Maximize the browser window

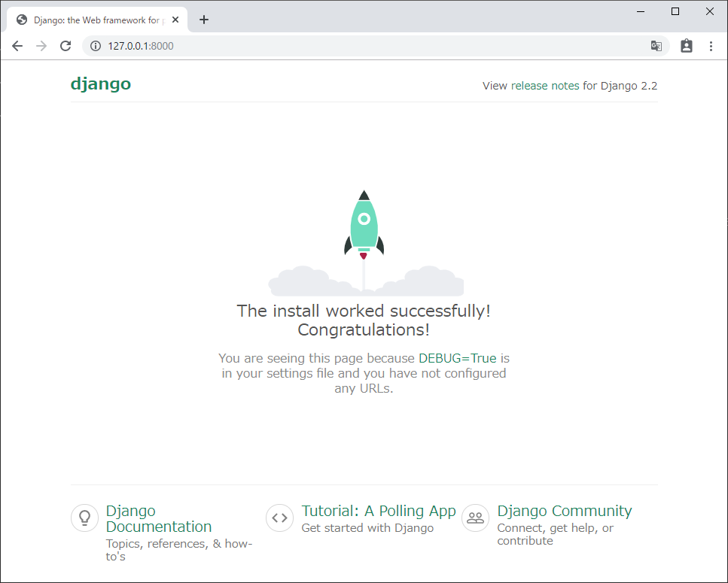click(675, 11)
